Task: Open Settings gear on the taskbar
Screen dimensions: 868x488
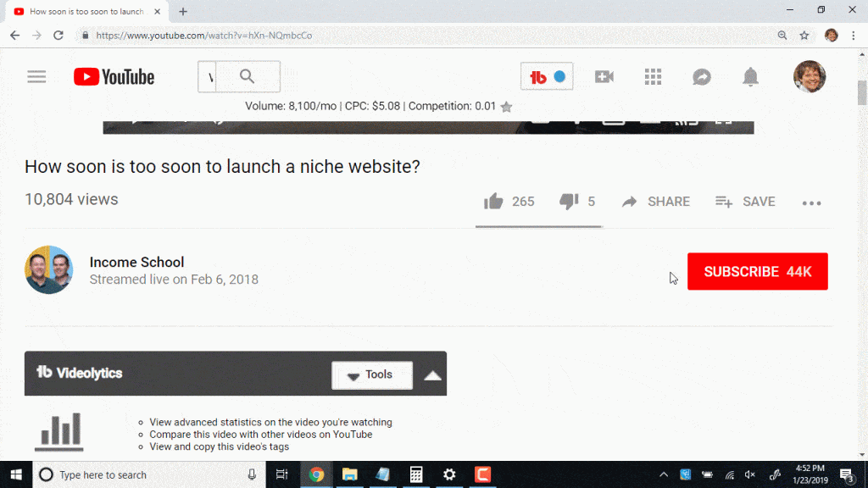Action: point(449,474)
